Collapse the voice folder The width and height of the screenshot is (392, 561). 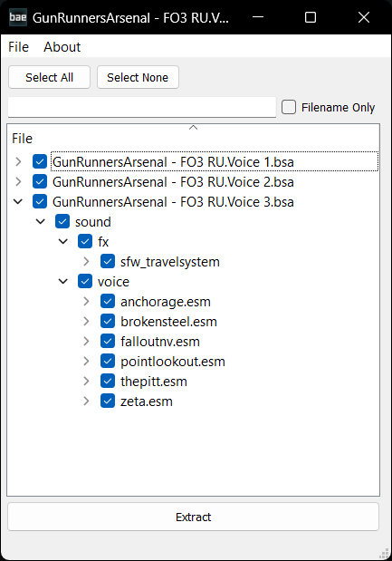point(63,282)
